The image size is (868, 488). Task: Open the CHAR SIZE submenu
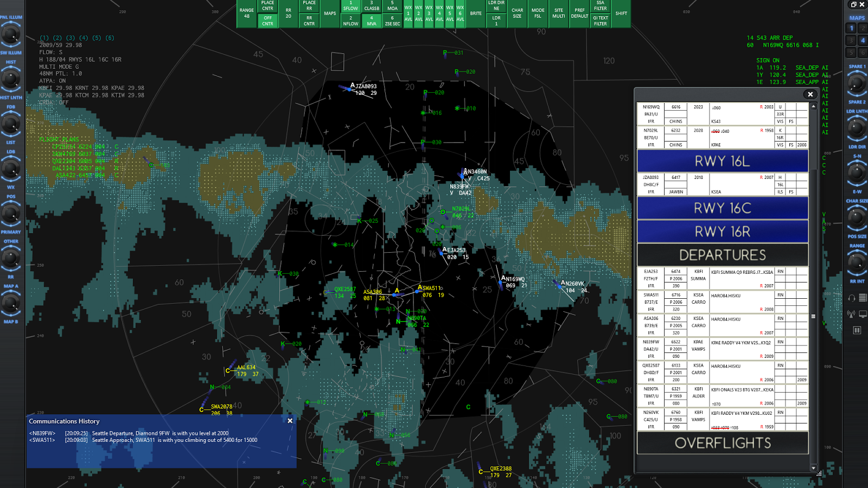[517, 14]
